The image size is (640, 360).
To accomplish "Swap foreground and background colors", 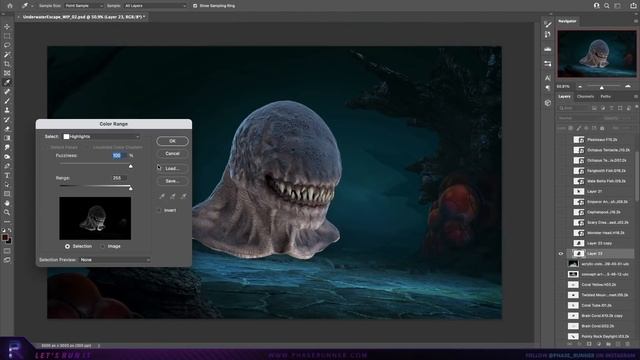I will click(10, 231).
